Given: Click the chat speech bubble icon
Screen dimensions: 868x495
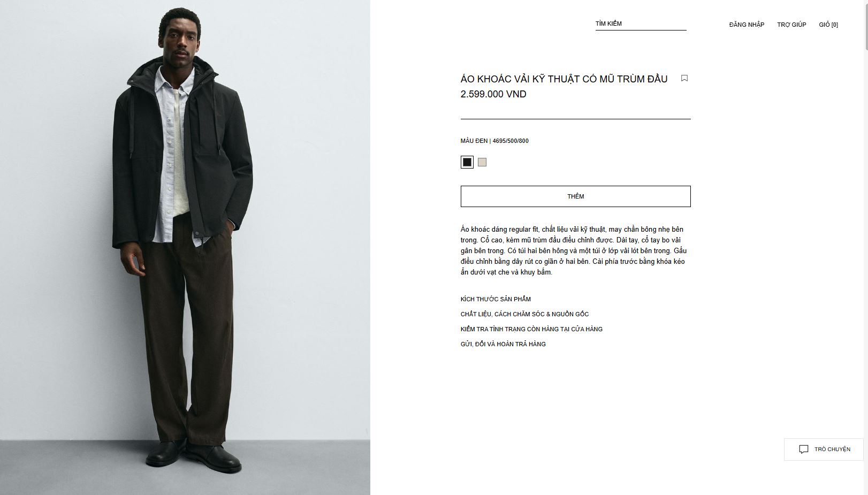Looking at the screenshot, I should tap(804, 450).
